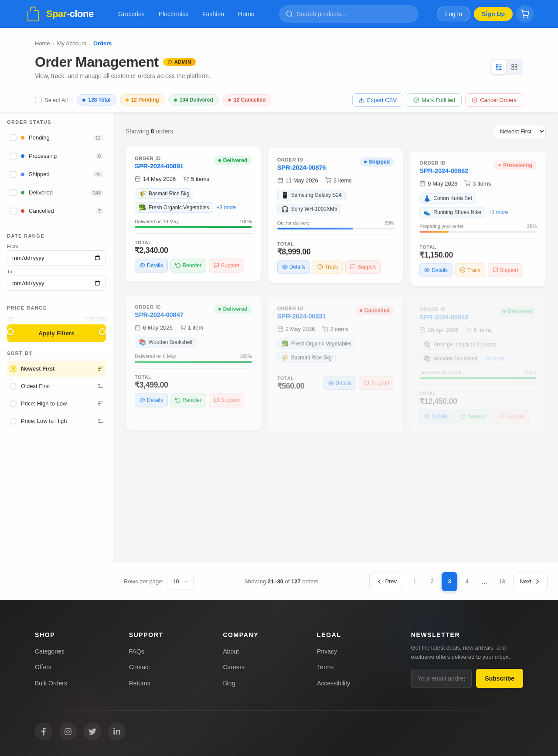Switch to grid view layout icon
Viewport: 558px width, 756px height.
(514, 67)
